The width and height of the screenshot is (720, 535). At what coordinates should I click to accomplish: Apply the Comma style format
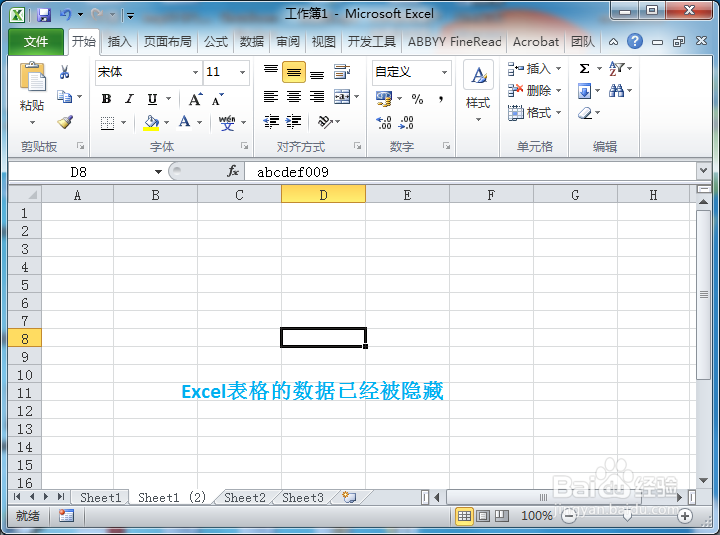(440, 99)
